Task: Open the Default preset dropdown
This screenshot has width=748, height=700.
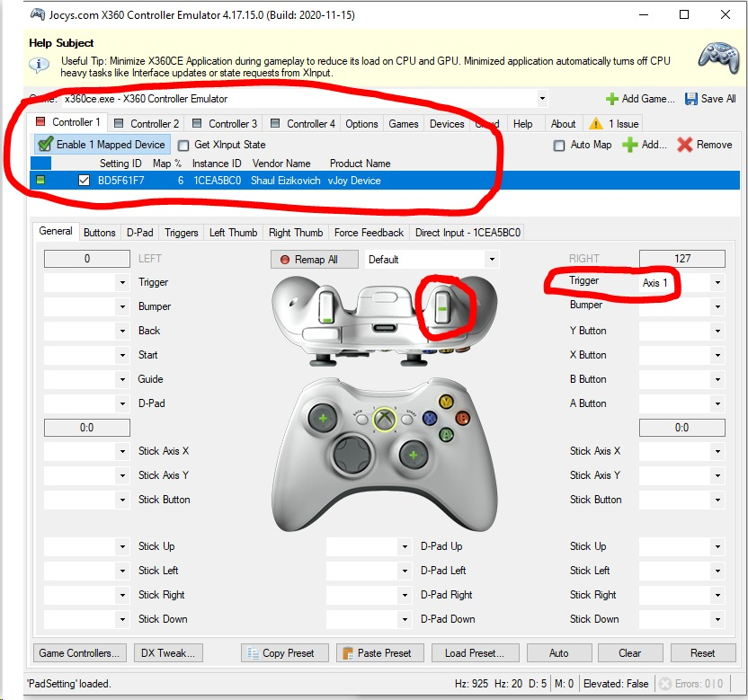Action: pos(492,260)
